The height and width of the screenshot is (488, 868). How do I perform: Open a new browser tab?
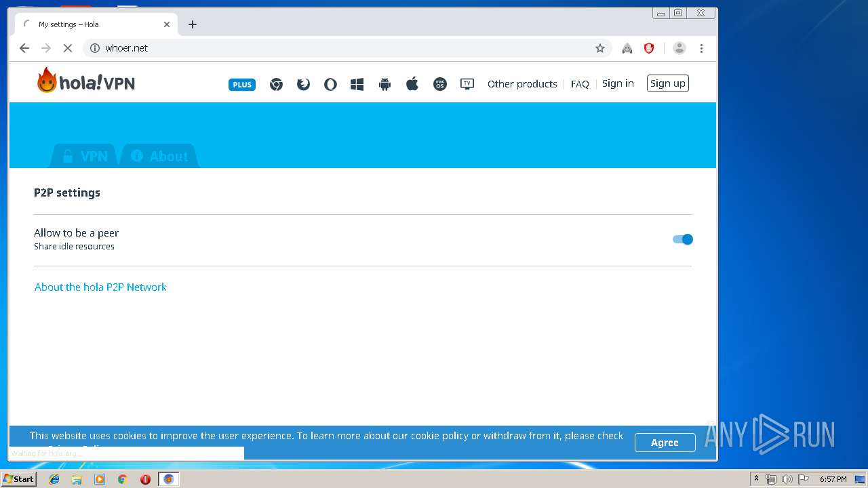[x=193, y=24]
